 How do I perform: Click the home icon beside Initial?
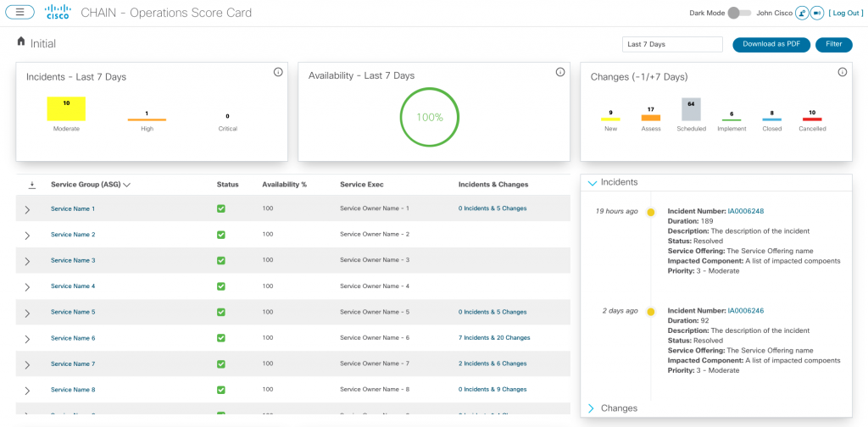pyautogui.click(x=21, y=42)
